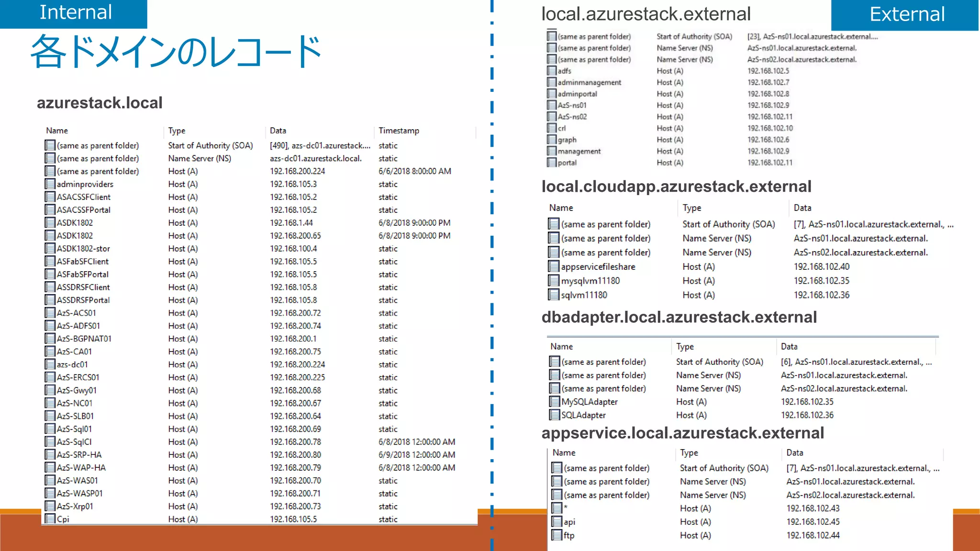Click the record icon beside portal
980x551 pixels.
pyautogui.click(x=552, y=163)
